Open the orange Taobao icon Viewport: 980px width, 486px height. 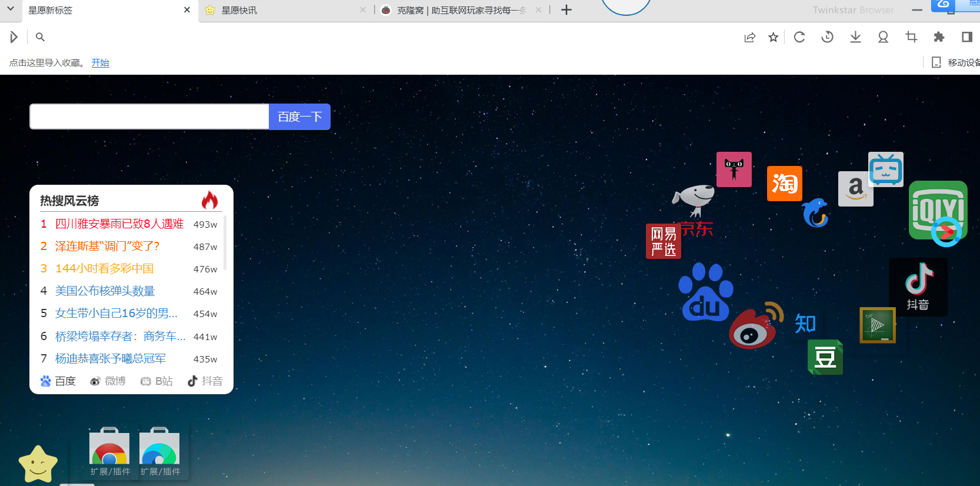tap(785, 184)
